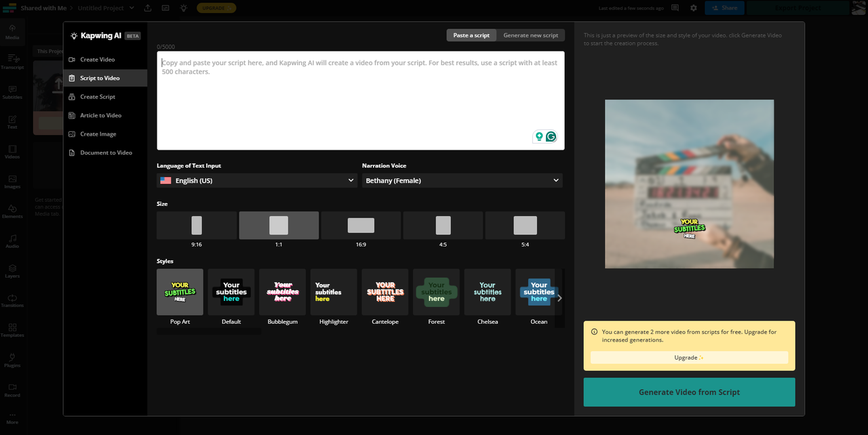Click Upgrade button in yellow notice
The width and height of the screenshot is (868, 435).
tap(689, 357)
